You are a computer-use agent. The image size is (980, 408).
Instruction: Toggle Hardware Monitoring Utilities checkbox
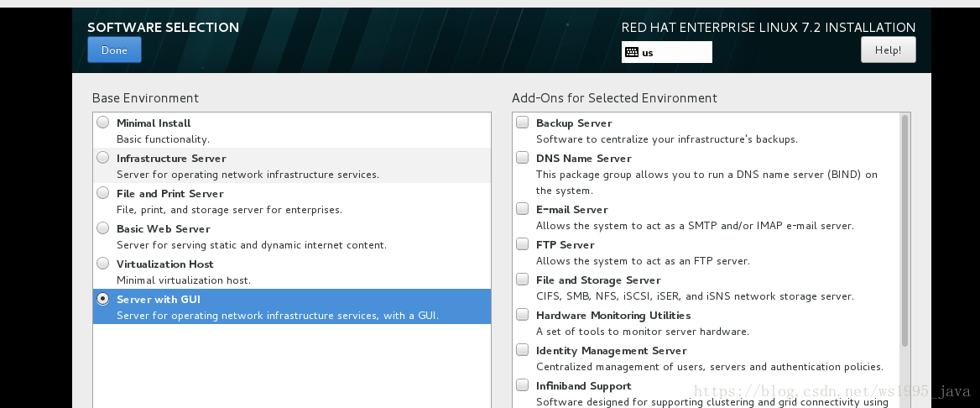[522, 314]
